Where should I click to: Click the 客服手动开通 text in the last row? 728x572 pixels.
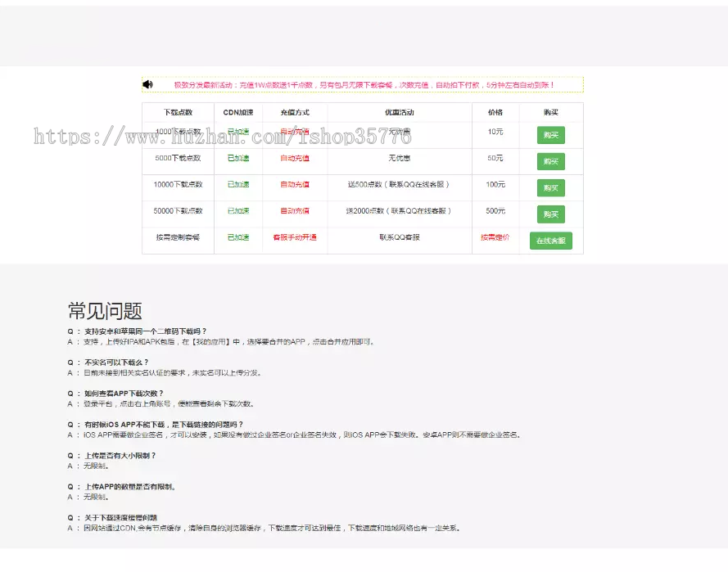coord(295,237)
